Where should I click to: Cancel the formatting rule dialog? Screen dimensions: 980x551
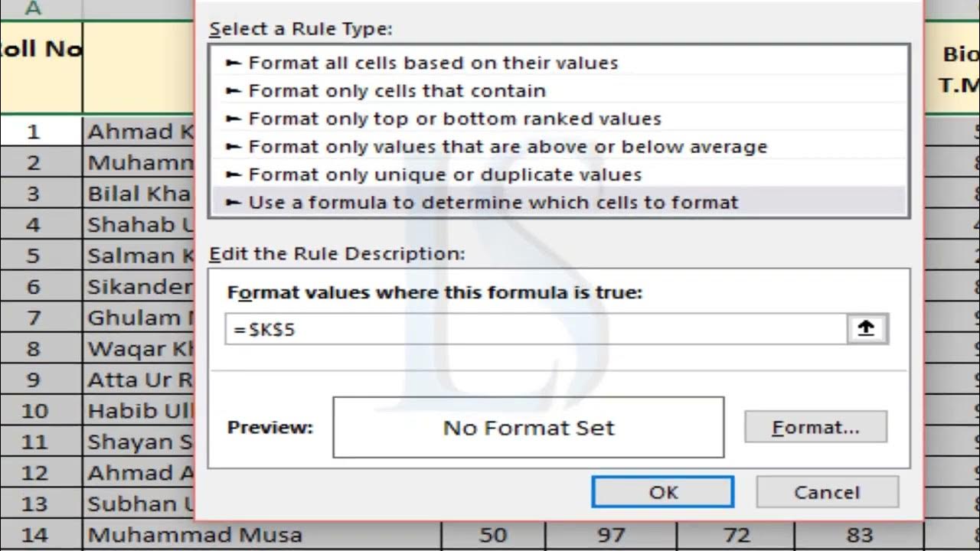pos(827,492)
